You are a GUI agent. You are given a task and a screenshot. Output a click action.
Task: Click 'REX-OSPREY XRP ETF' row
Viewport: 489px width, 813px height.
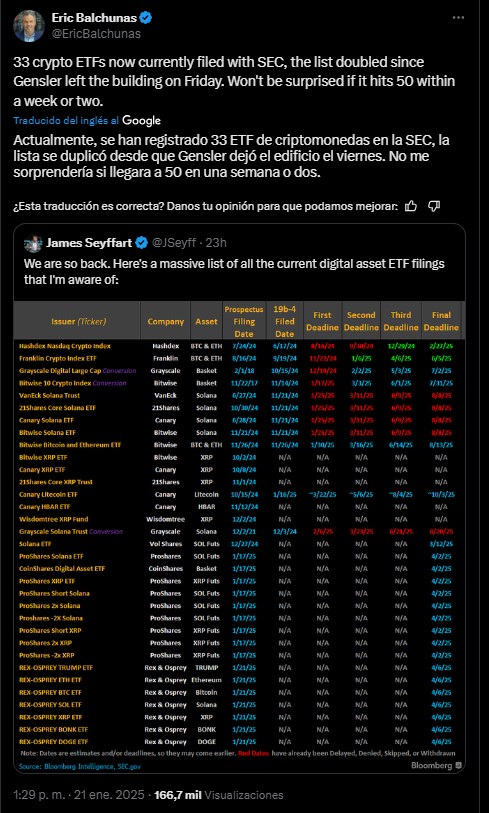tap(239, 717)
